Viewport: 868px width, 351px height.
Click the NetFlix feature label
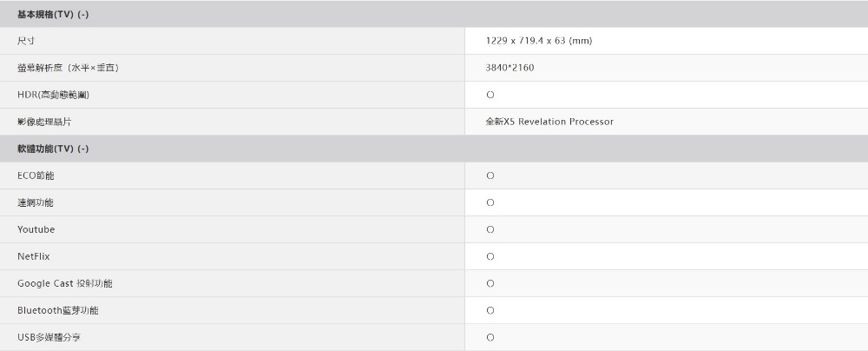pyautogui.click(x=34, y=256)
